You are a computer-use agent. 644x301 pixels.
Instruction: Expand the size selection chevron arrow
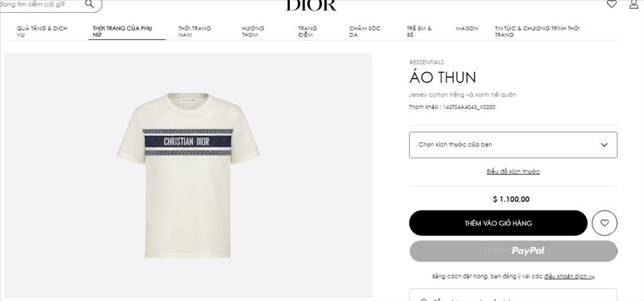(604, 145)
